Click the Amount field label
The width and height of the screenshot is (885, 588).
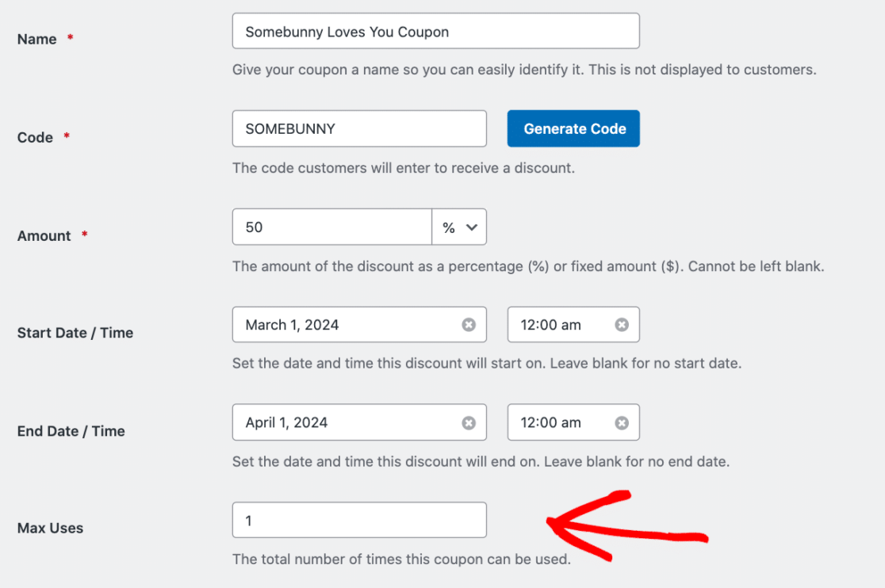point(44,236)
